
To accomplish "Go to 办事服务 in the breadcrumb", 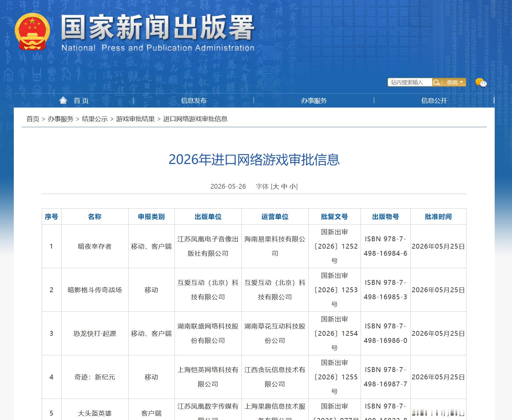I will [x=61, y=119].
